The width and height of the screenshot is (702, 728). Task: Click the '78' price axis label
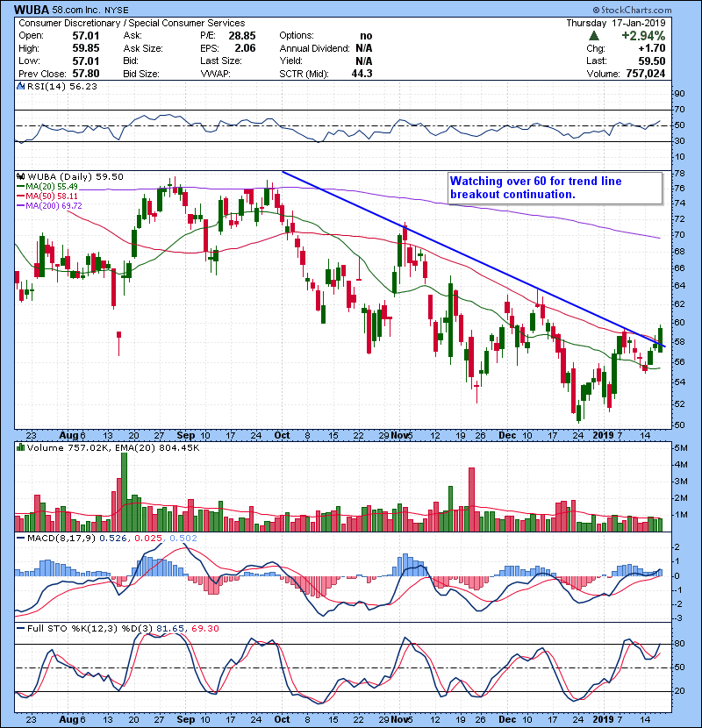click(679, 173)
